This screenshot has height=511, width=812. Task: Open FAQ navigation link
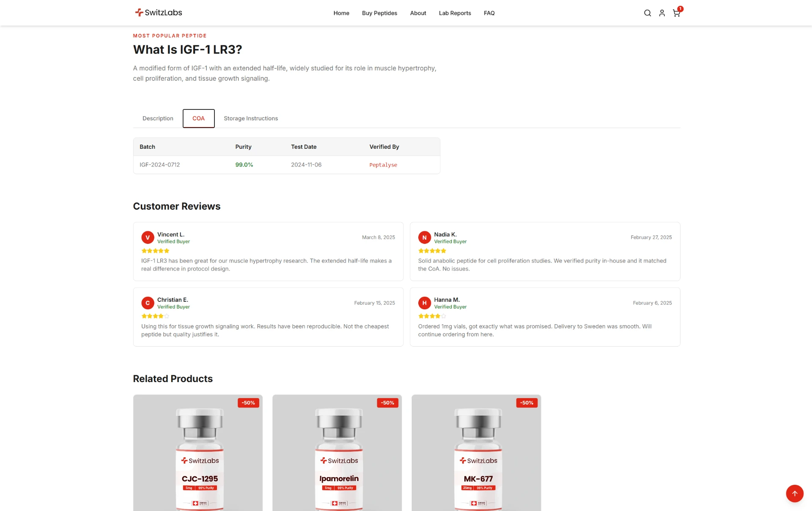tap(489, 13)
